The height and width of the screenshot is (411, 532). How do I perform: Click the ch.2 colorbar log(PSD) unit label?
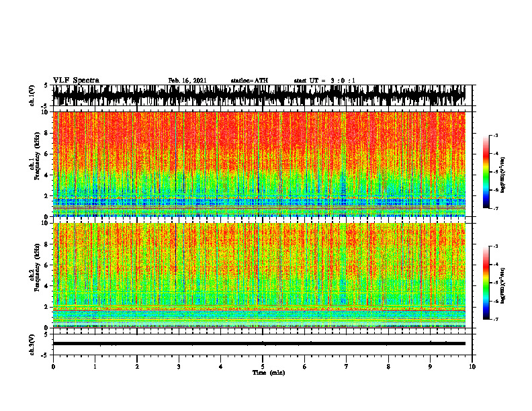[503, 285]
